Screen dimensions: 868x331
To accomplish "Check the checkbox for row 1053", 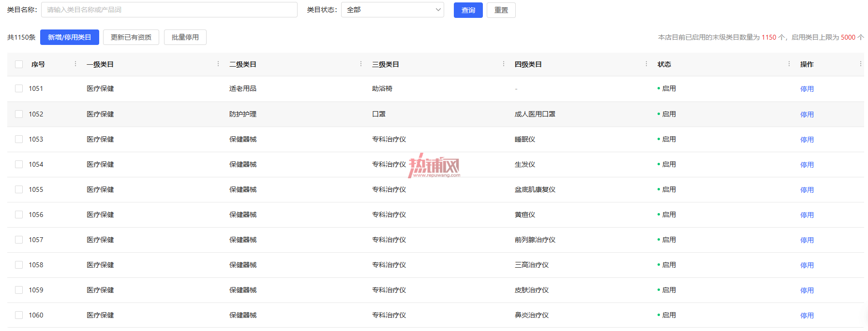I will point(19,139).
